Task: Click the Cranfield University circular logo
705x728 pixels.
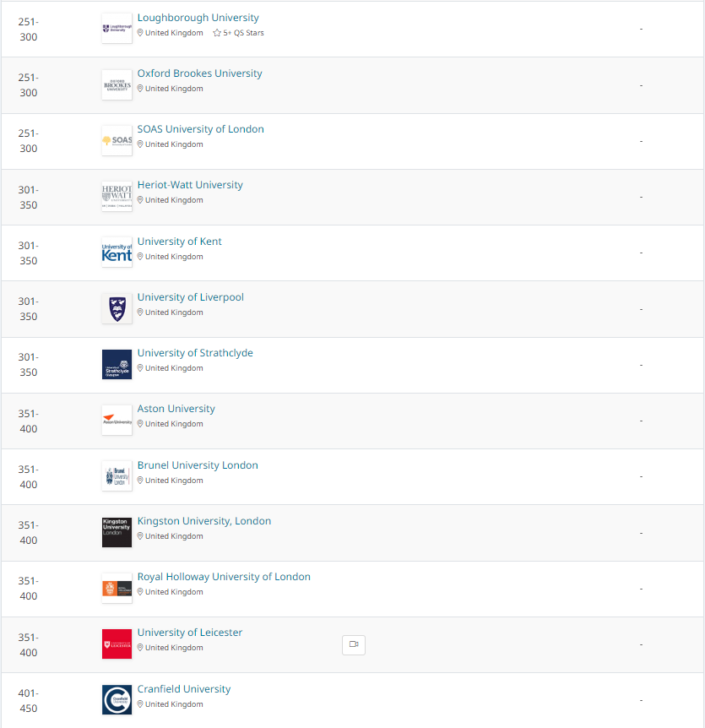Action: click(117, 699)
